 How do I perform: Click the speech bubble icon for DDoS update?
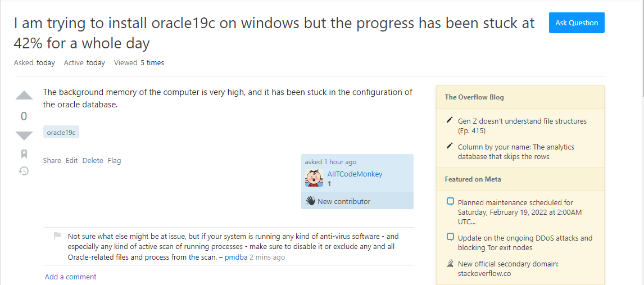(450, 237)
